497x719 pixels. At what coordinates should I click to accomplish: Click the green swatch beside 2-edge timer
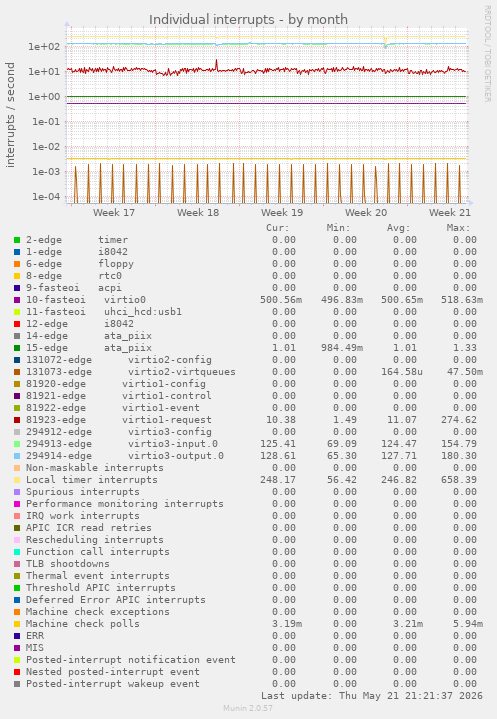coord(17,240)
